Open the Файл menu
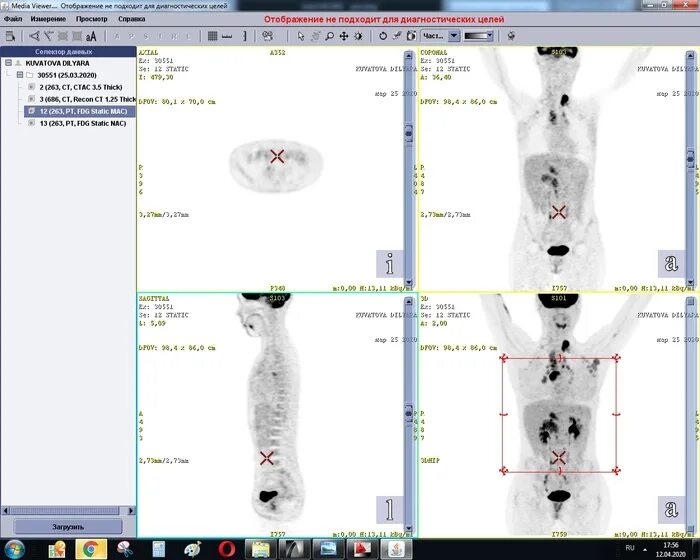This screenshot has height=560, width=700. (13, 19)
